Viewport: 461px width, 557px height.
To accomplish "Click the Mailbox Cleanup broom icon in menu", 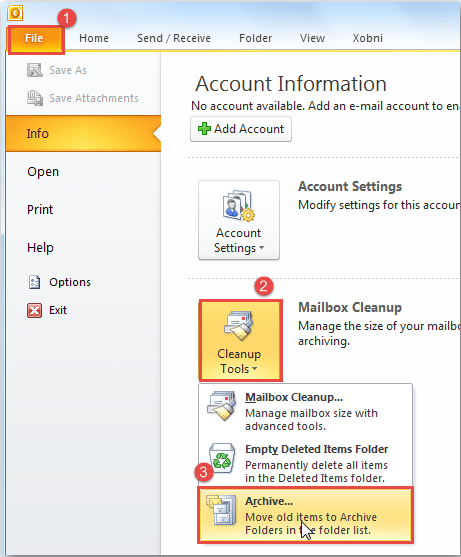I will click(222, 405).
